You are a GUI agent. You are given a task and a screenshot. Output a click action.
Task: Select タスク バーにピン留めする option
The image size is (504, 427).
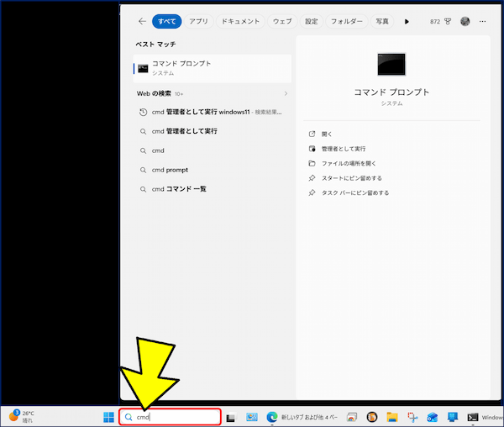(355, 193)
